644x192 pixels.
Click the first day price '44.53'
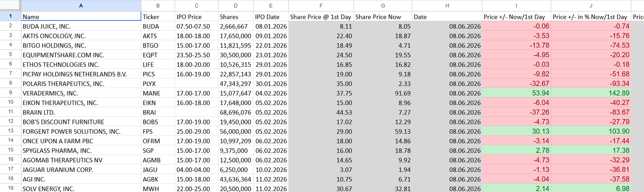coord(321,112)
